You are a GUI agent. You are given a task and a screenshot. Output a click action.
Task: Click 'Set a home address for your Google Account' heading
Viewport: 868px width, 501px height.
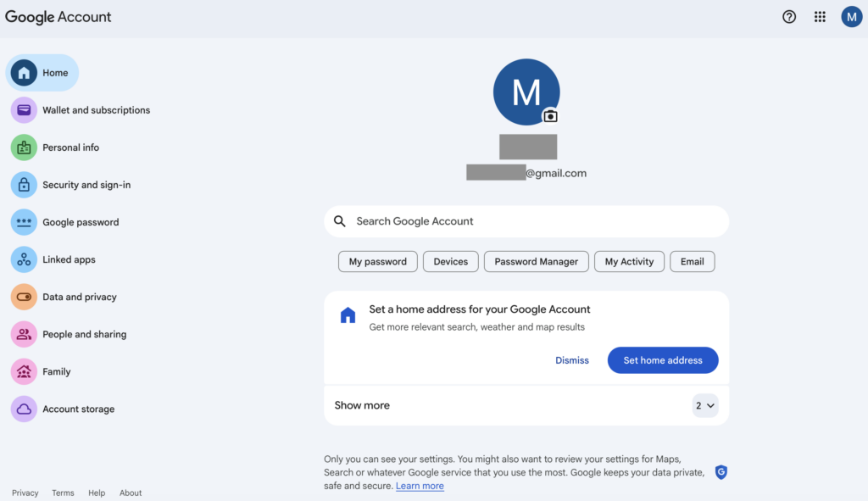[x=480, y=309]
